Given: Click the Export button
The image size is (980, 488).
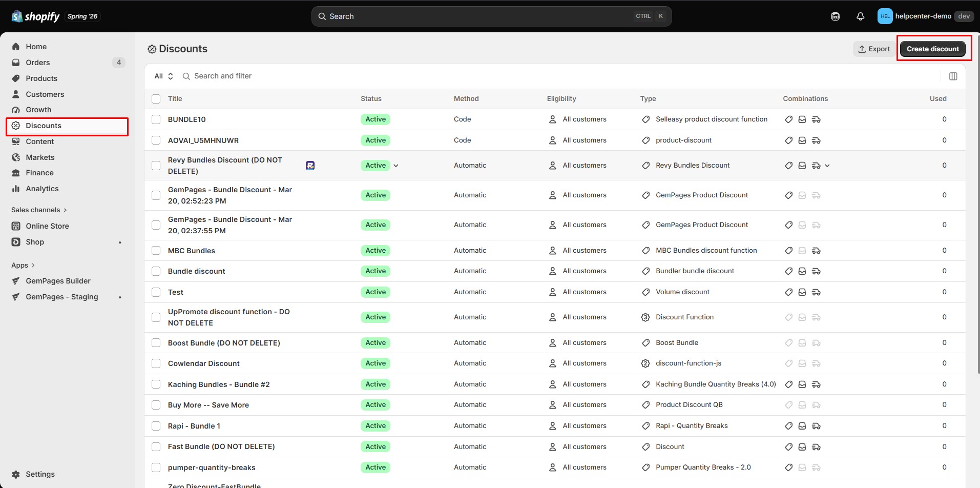Looking at the screenshot, I should 874,49.
